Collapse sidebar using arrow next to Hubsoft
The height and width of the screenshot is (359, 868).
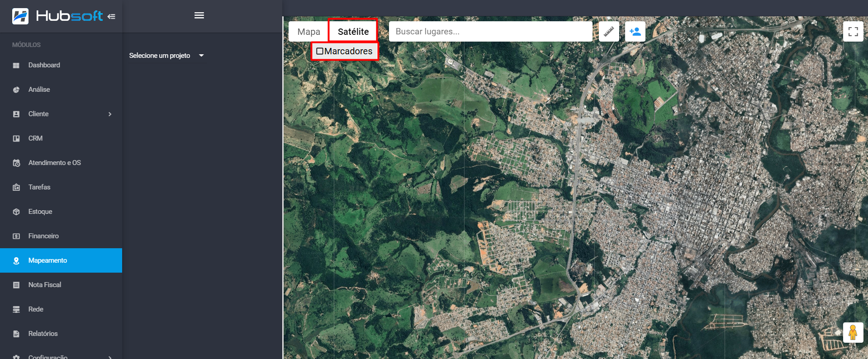tap(111, 17)
